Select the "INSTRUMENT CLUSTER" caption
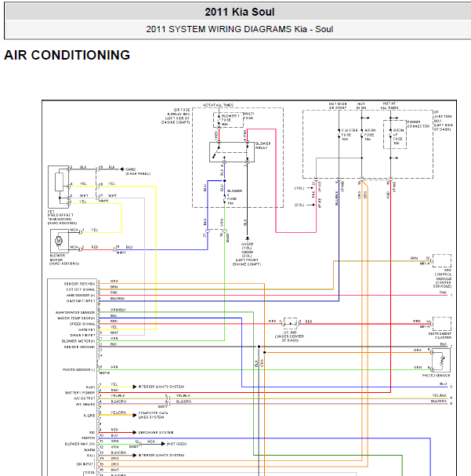The image size is (471, 476). click(x=441, y=336)
